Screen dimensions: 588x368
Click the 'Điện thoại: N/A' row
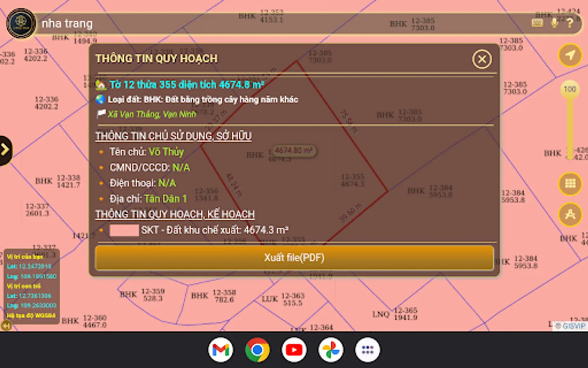(143, 183)
